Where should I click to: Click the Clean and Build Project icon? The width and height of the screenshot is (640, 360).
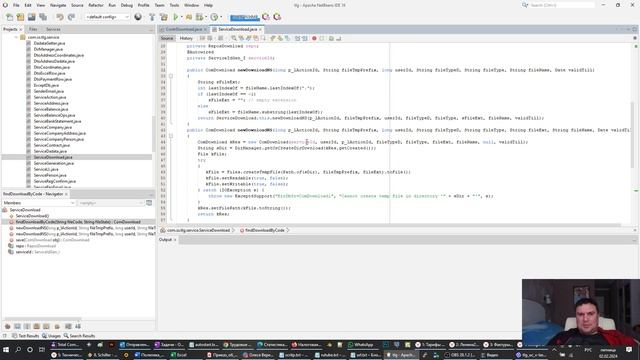[164, 17]
